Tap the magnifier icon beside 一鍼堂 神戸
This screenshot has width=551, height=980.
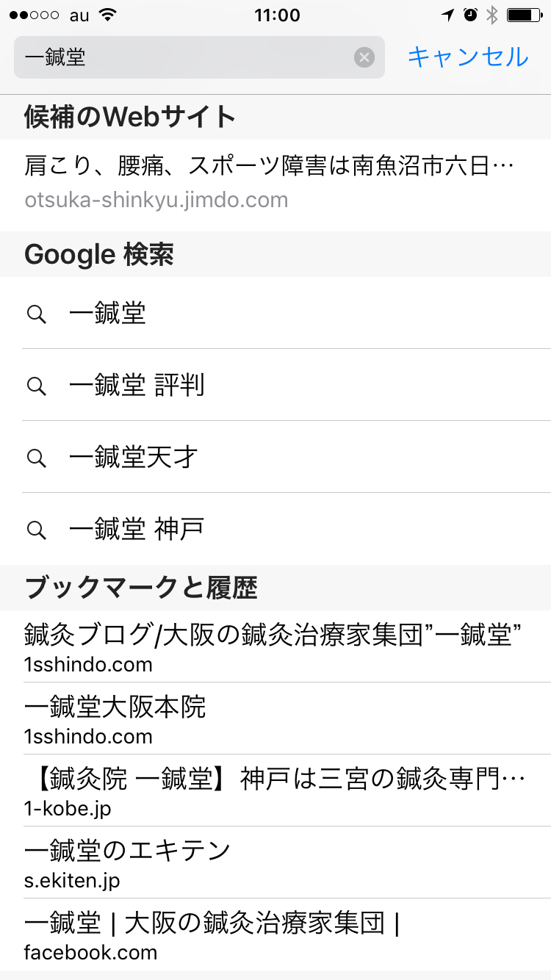tap(37, 529)
